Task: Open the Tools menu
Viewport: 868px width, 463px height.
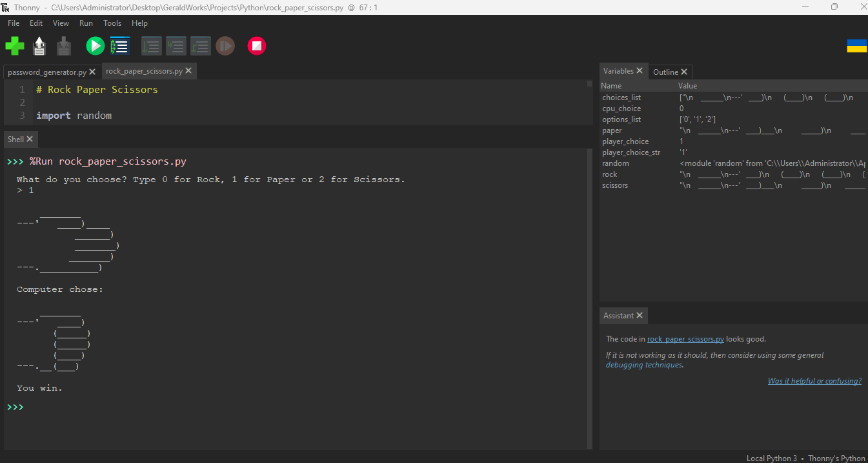Action: click(112, 23)
